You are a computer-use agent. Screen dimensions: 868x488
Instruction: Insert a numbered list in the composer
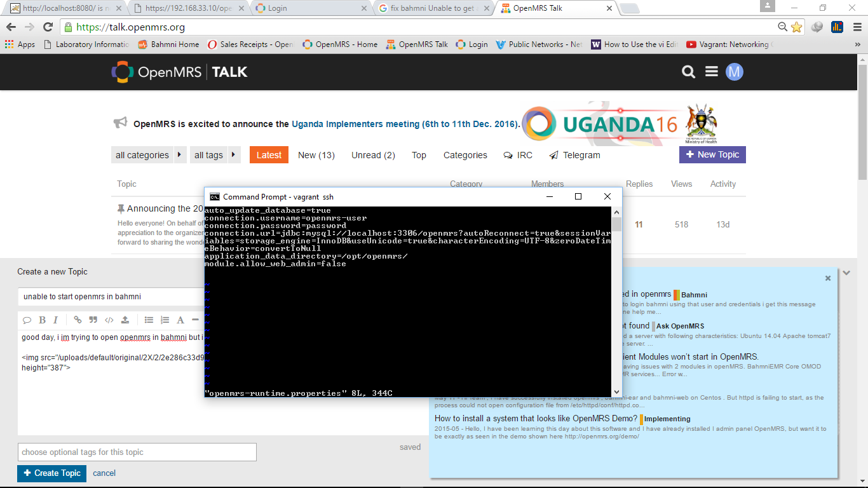coord(165,320)
